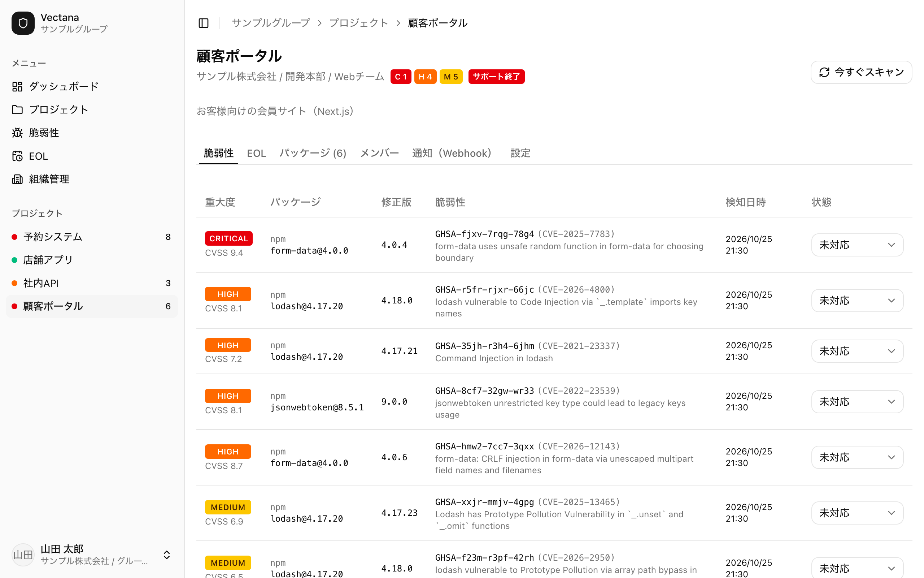Open status dropdown for GHSA-hmw2-7cc7-3qxx
This screenshot has width=924, height=578.
857,457
